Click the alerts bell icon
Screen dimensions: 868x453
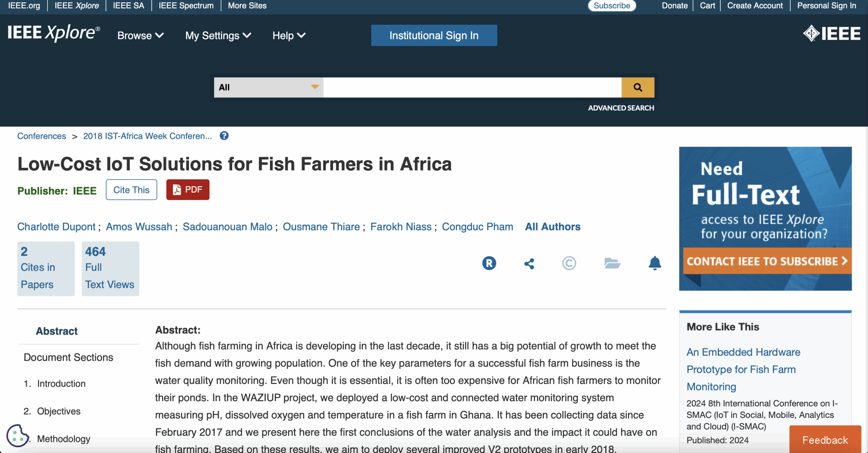click(x=655, y=263)
